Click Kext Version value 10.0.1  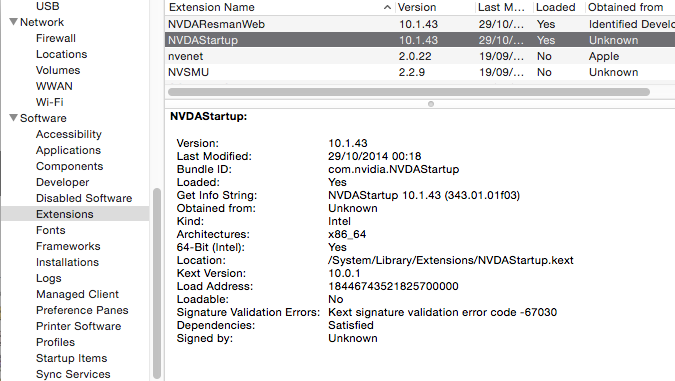click(x=344, y=273)
